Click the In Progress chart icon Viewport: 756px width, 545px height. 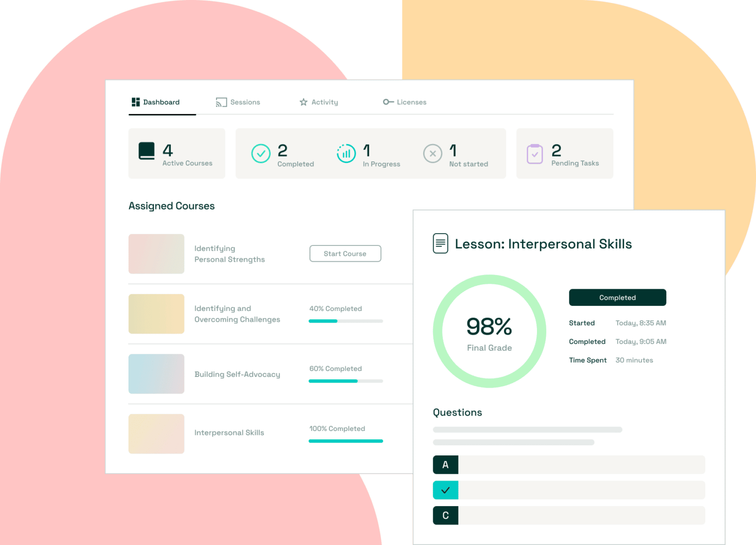click(x=346, y=153)
